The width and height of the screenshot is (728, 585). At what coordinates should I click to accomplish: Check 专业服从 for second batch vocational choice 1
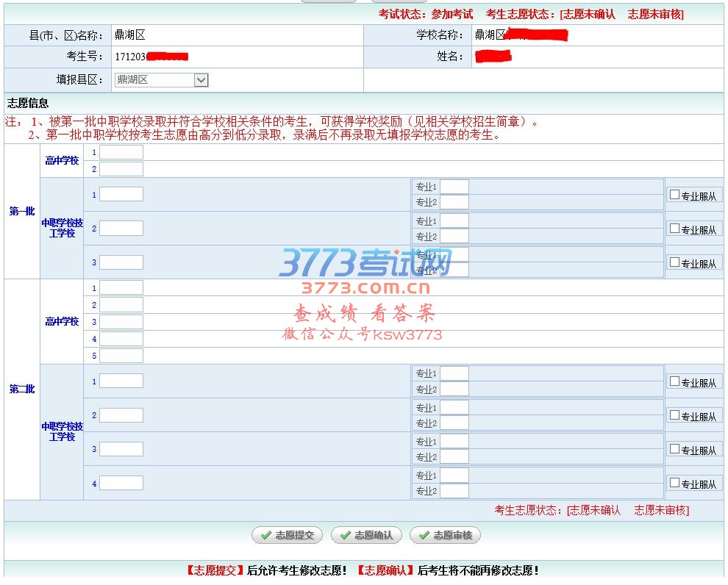point(674,381)
